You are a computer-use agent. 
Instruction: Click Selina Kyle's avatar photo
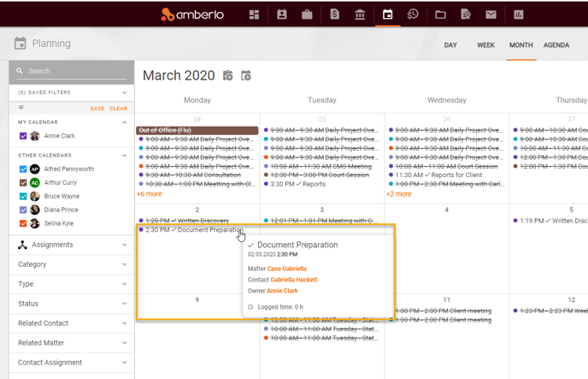[35, 223]
